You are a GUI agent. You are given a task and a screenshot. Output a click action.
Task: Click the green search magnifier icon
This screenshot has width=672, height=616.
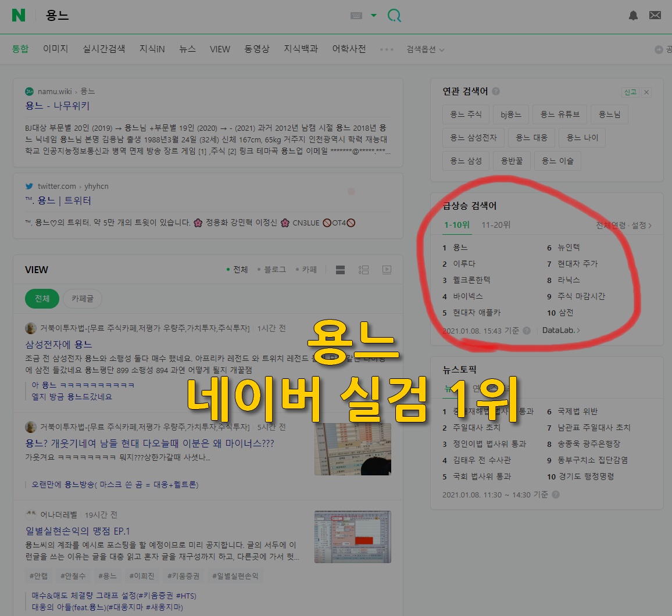pos(394,16)
